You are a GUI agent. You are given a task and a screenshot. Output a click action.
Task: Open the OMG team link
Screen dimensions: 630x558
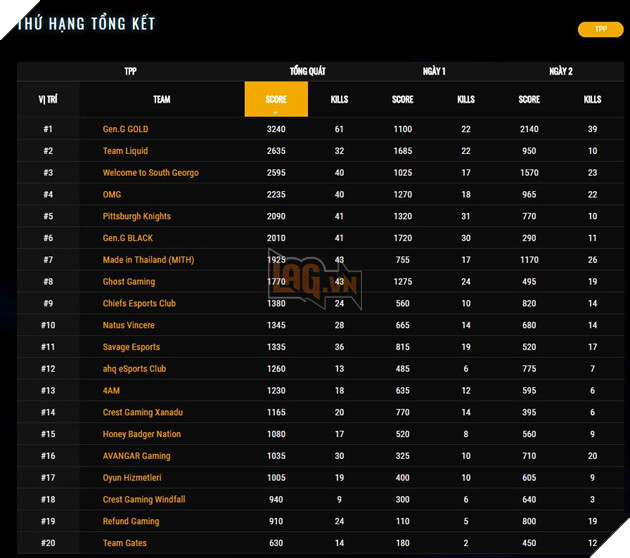click(112, 194)
